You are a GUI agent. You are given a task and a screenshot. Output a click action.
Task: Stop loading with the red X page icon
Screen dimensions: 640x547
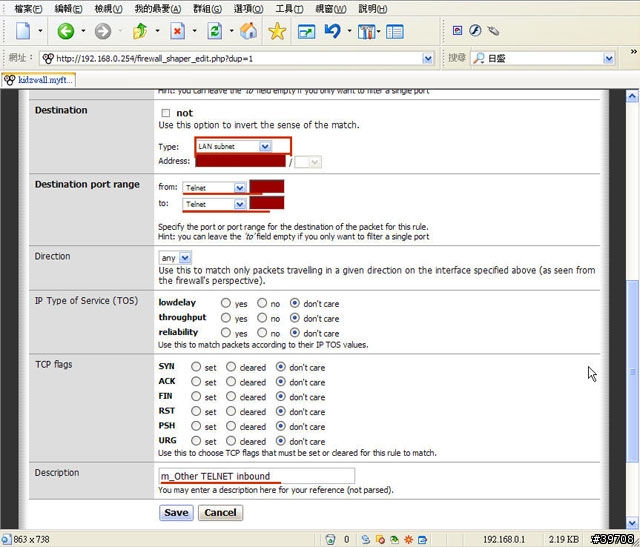coord(178,31)
